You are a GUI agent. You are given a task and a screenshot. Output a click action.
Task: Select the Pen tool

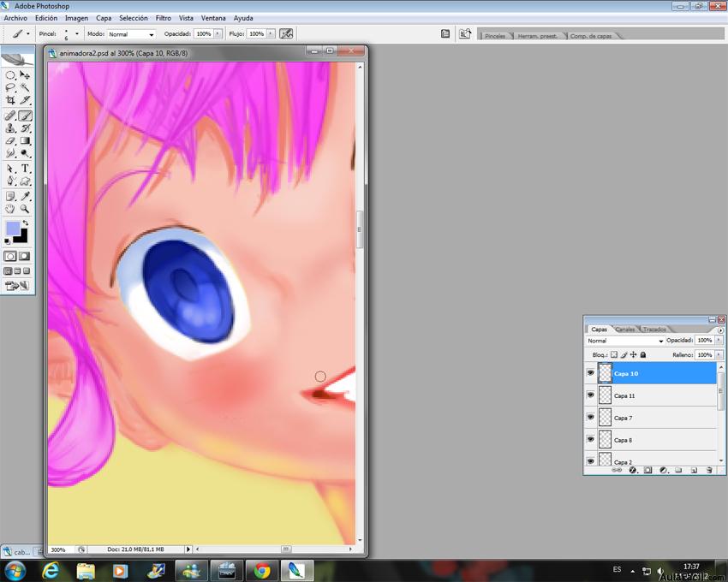(x=10, y=181)
